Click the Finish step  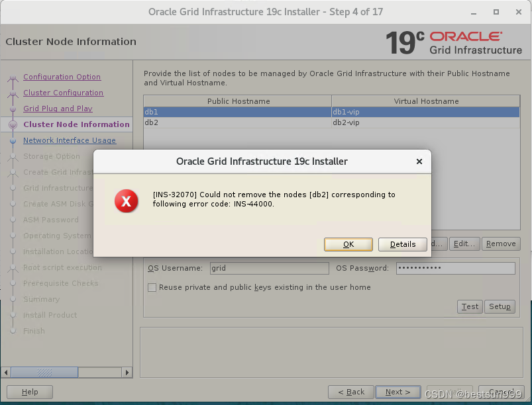pyautogui.click(x=34, y=331)
